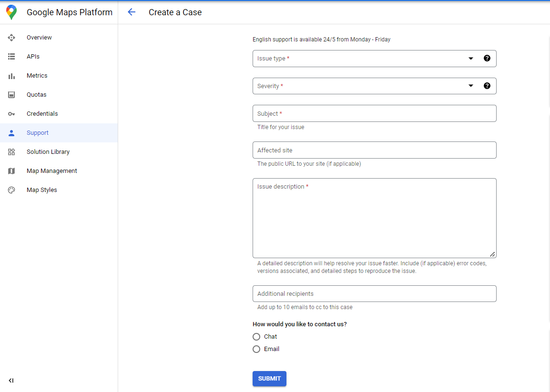Open the Metrics menu item
Screen dimensions: 550x392
[59, 76]
